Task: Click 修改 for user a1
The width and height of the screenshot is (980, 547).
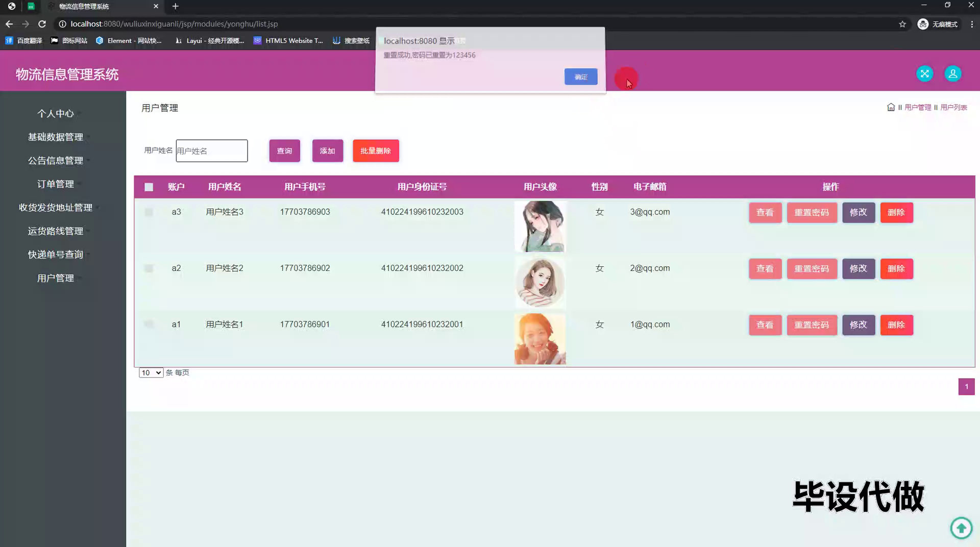Action: pos(859,325)
